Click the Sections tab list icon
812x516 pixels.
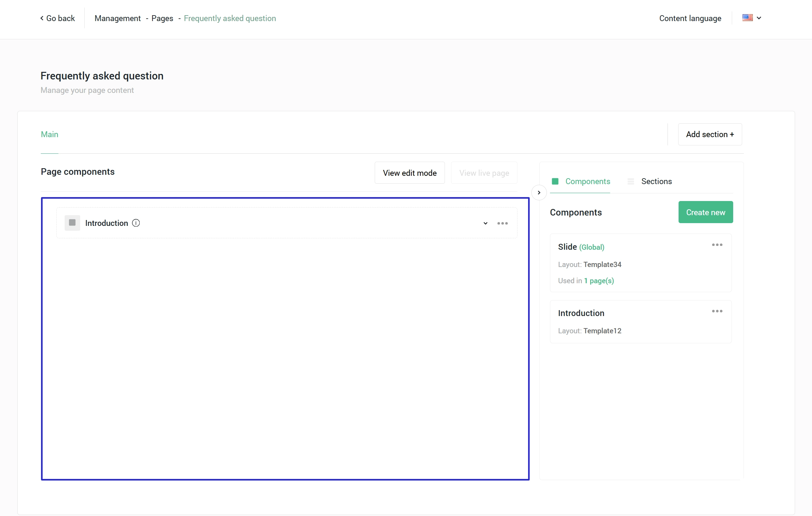pyautogui.click(x=631, y=181)
